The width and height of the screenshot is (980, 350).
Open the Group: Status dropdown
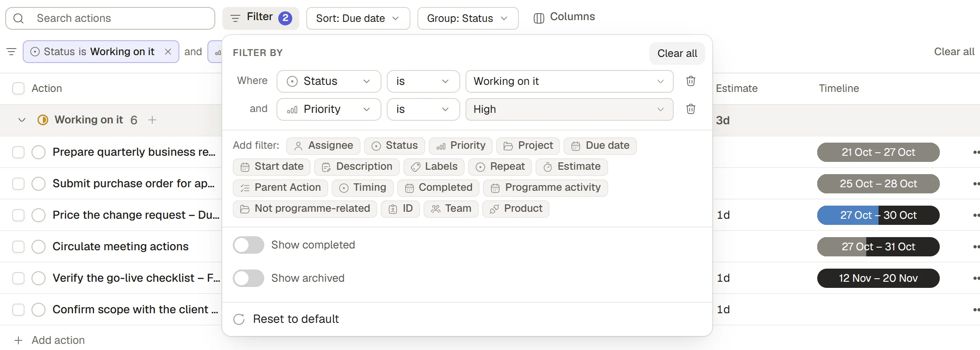tap(468, 18)
